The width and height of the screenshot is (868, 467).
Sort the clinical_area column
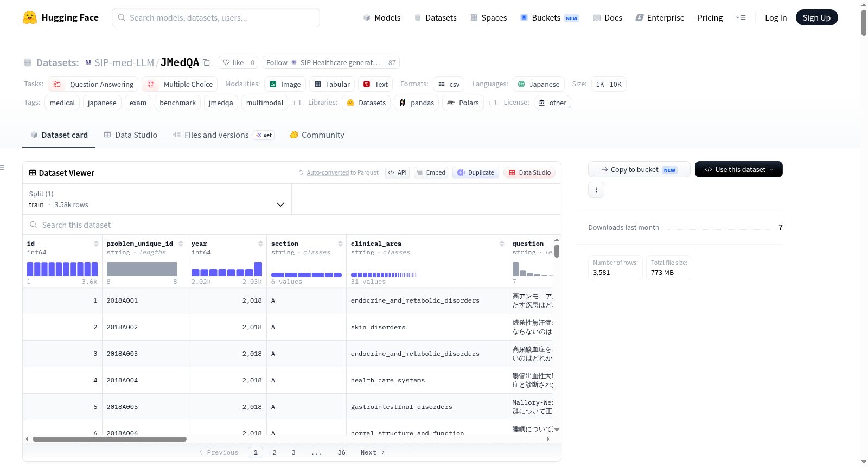point(502,244)
